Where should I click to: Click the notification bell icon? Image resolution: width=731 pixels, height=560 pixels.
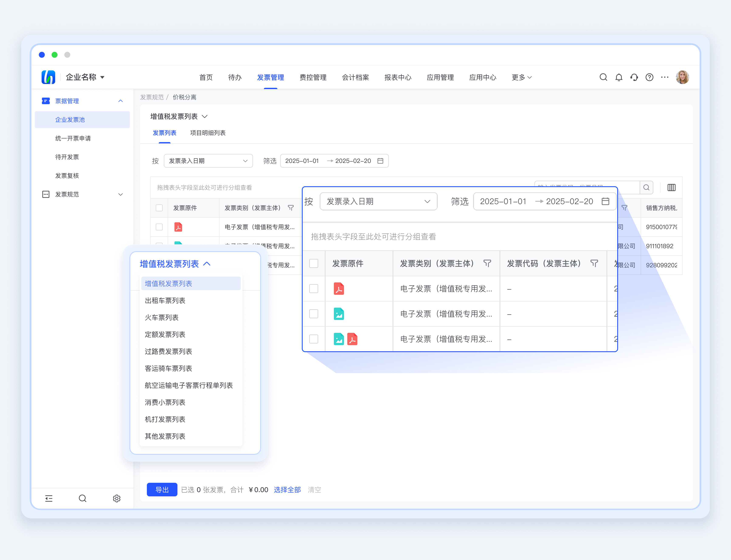[619, 77]
